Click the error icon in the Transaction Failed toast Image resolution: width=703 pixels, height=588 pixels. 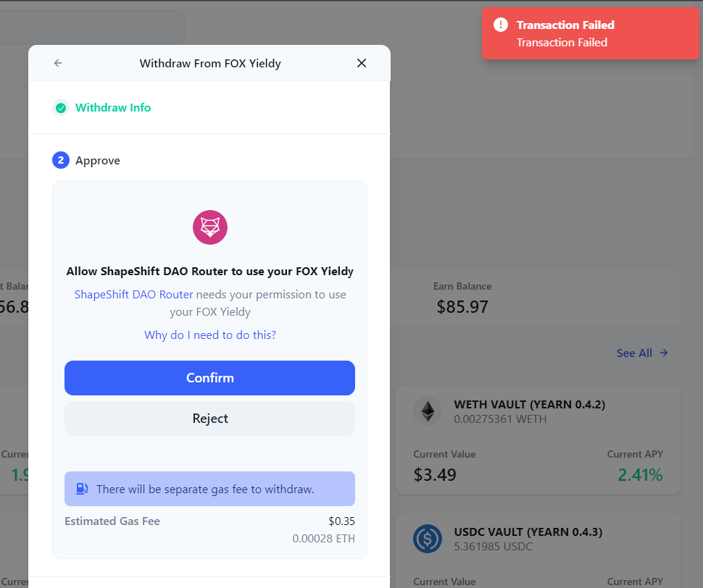(501, 24)
